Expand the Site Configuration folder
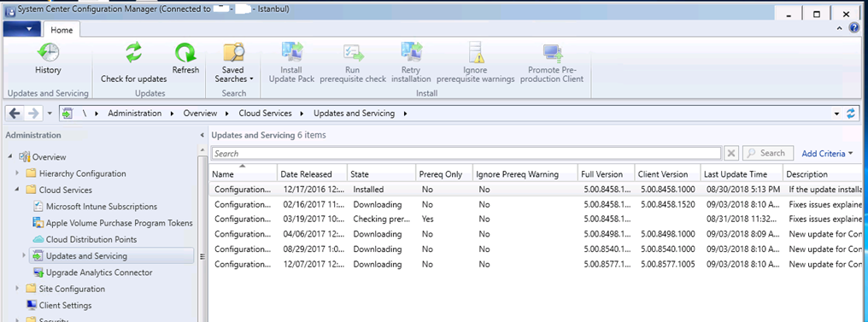 (x=17, y=289)
